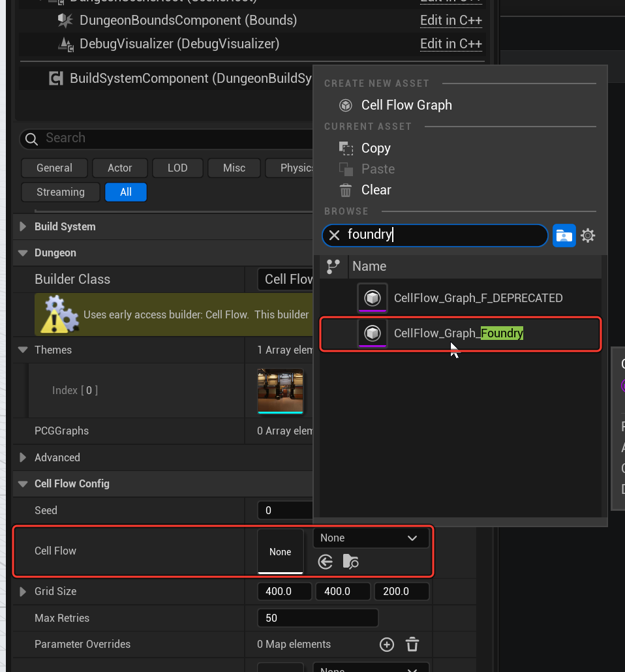Click the Cell Flow Graph create-asset icon
The height and width of the screenshot is (672, 625).
click(x=346, y=105)
